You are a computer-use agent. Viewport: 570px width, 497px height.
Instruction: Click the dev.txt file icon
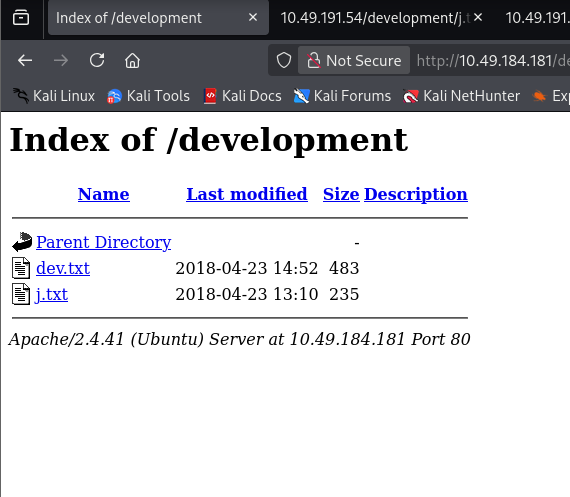[x=21, y=268]
